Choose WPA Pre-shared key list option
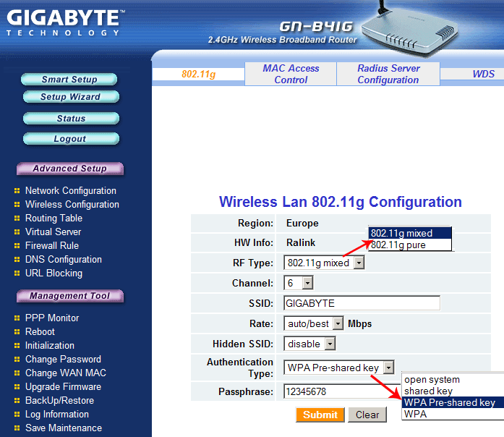Viewport: 504px width, 437px height. click(x=453, y=402)
